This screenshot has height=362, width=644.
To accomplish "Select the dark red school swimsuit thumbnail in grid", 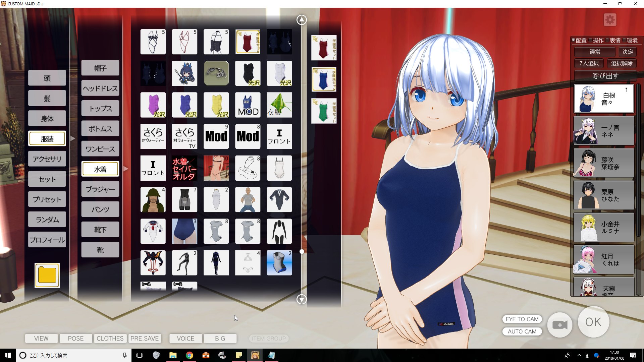I will (248, 42).
